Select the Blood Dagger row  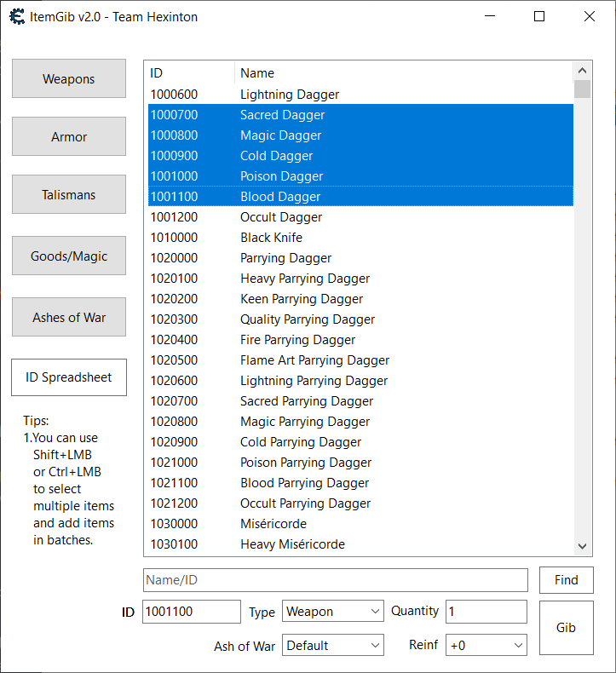coord(360,197)
